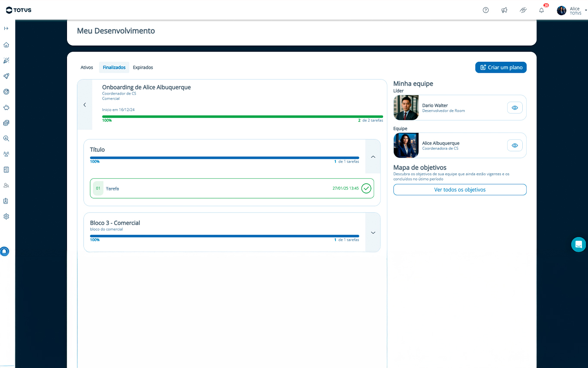This screenshot has width=588, height=368.
Task: Switch to the Ativos tab
Action: [x=87, y=68]
